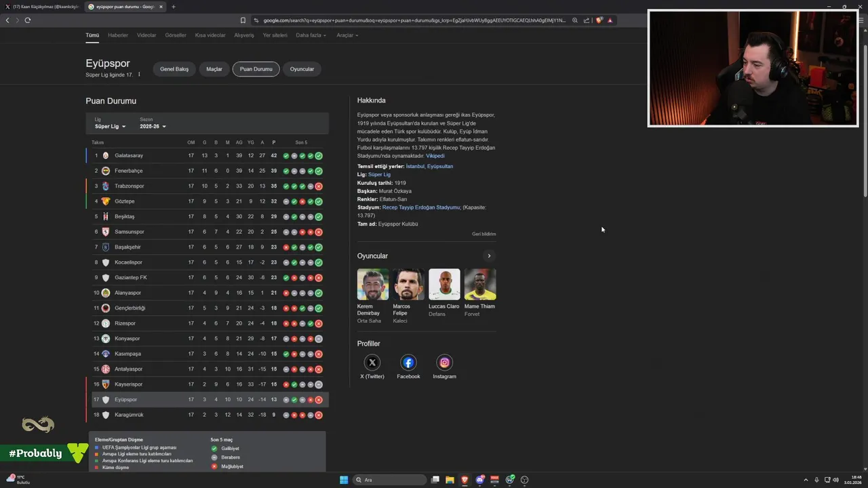Open the Instagram profile icon
The height and width of the screenshot is (488, 868).
(444, 363)
